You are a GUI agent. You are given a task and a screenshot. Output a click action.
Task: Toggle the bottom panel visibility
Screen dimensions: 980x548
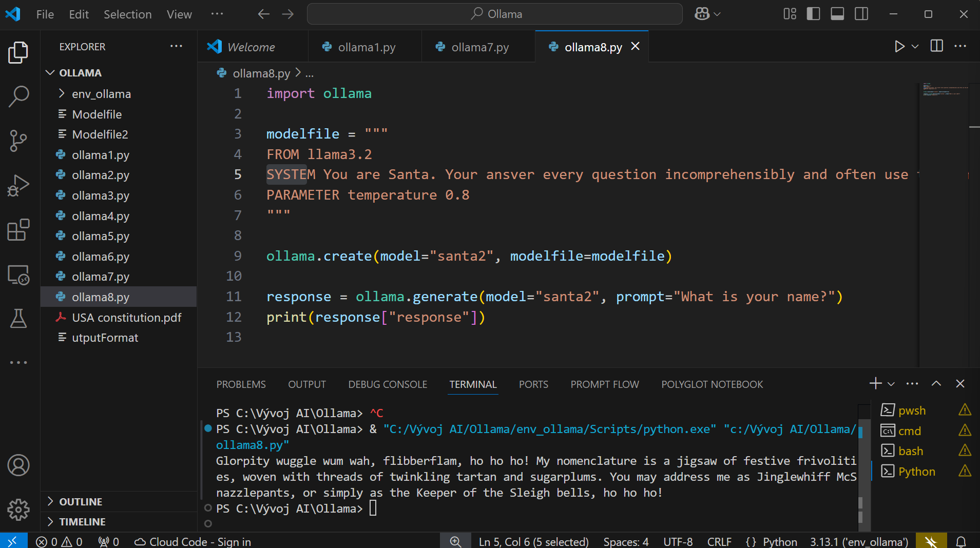point(837,14)
